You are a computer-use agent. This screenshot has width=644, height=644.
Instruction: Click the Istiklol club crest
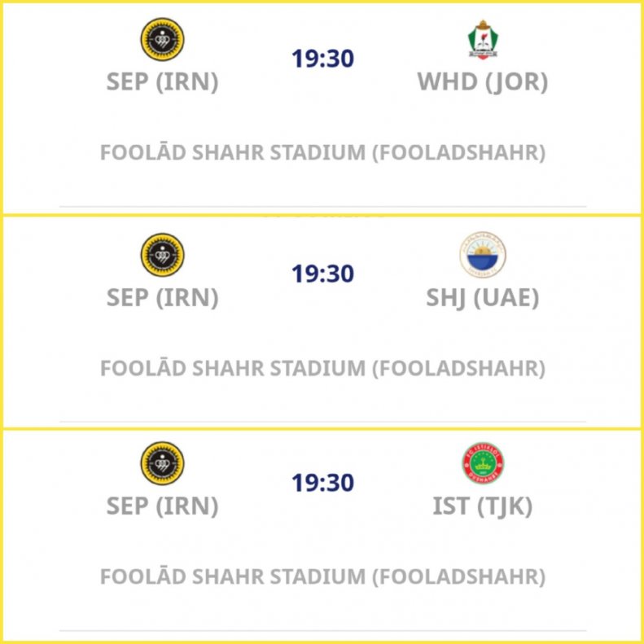483,463
